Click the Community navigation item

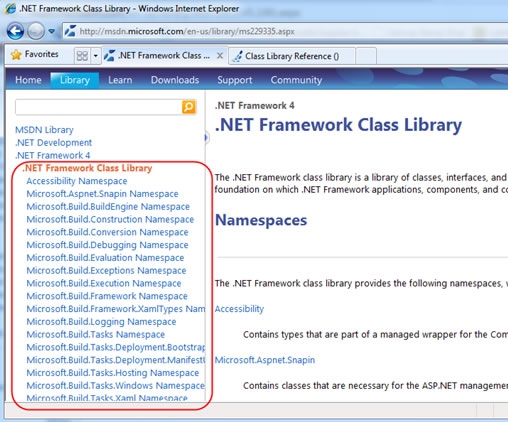pos(296,80)
